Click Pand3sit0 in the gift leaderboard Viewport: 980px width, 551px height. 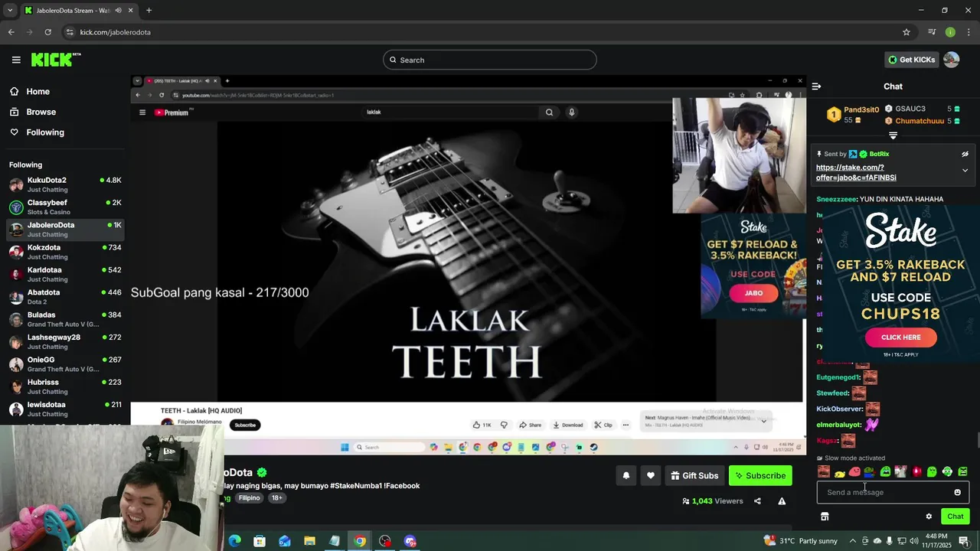coord(861,109)
